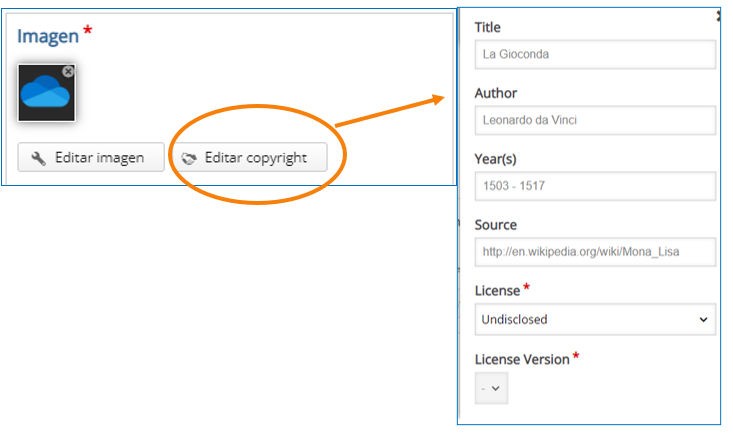Image resolution: width=733 pixels, height=435 pixels.
Task: Focus the Author input field
Action: (595, 121)
